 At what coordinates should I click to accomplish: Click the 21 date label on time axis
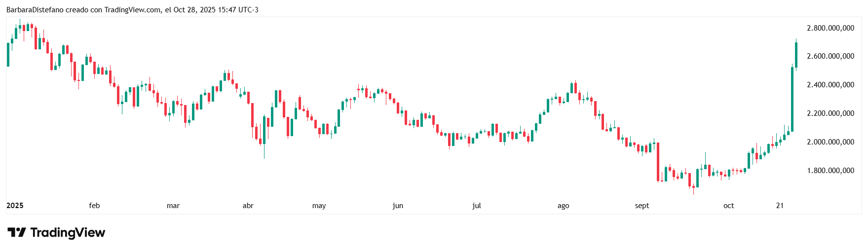(x=780, y=206)
